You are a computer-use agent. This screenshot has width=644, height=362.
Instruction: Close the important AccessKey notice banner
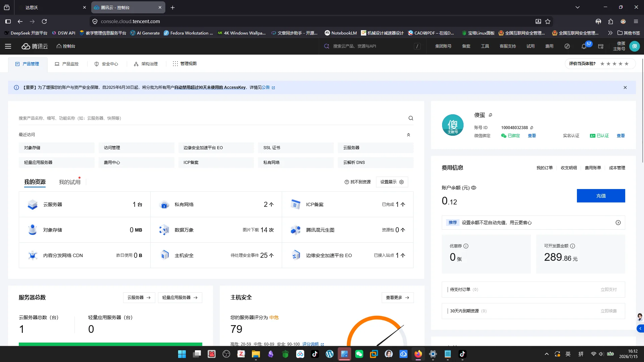click(625, 87)
